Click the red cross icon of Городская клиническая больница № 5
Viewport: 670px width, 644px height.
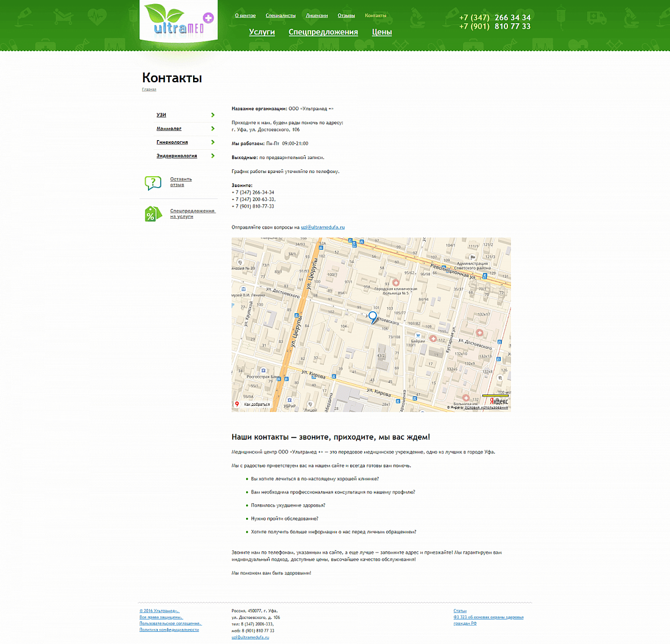click(396, 283)
